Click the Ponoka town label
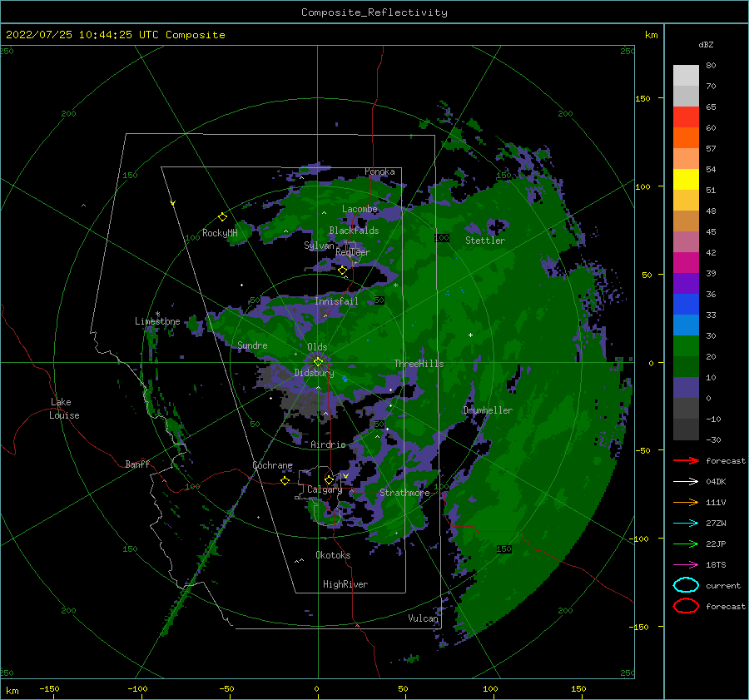The image size is (749, 700). click(x=379, y=171)
